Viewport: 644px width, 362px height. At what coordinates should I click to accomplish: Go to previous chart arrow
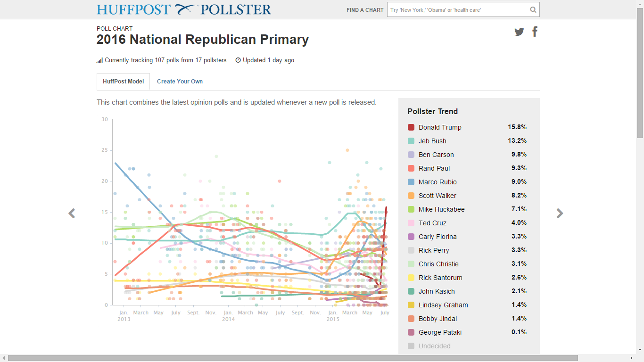click(x=72, y=214)
